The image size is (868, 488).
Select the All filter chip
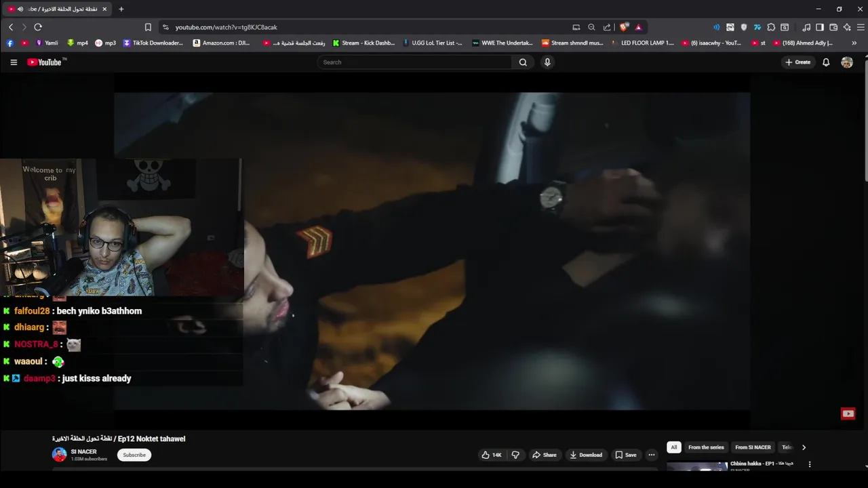click(674, 447)
